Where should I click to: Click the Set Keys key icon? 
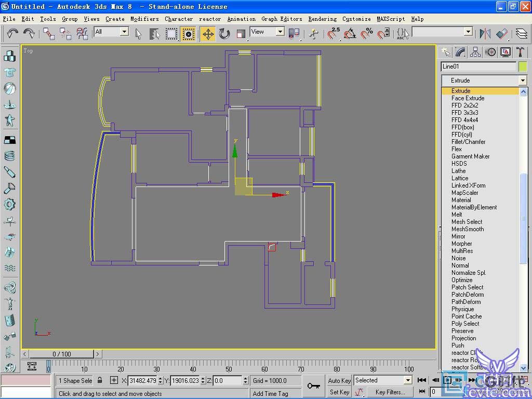pos(313,386)
